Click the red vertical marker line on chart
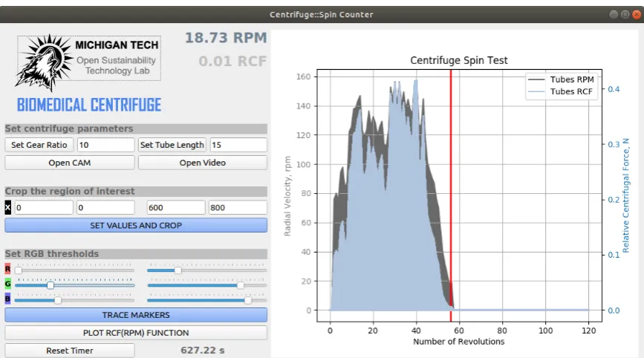This screenshot has width=644, height=358. (x=451, y=195)
